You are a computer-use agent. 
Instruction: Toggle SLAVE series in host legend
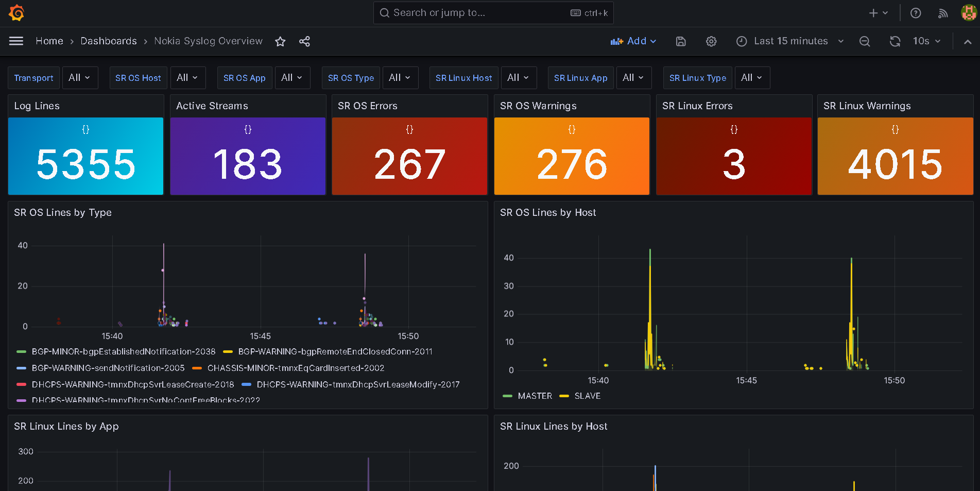(x=588, y=396)
